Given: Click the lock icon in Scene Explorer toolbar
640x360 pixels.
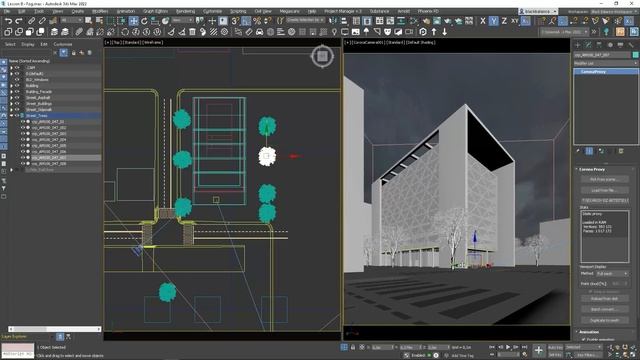Looking at the screenshot, I should [73, 53].
